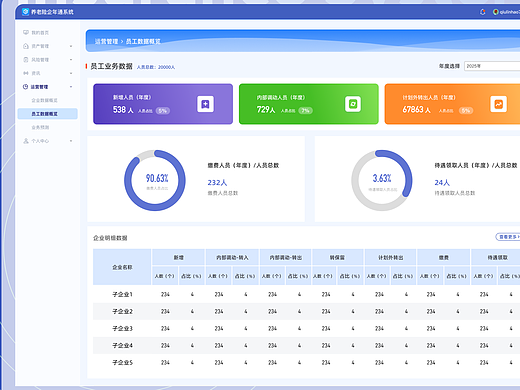Click the 企业名称 column header
This screenshot has width=520, height=390.
122,267
